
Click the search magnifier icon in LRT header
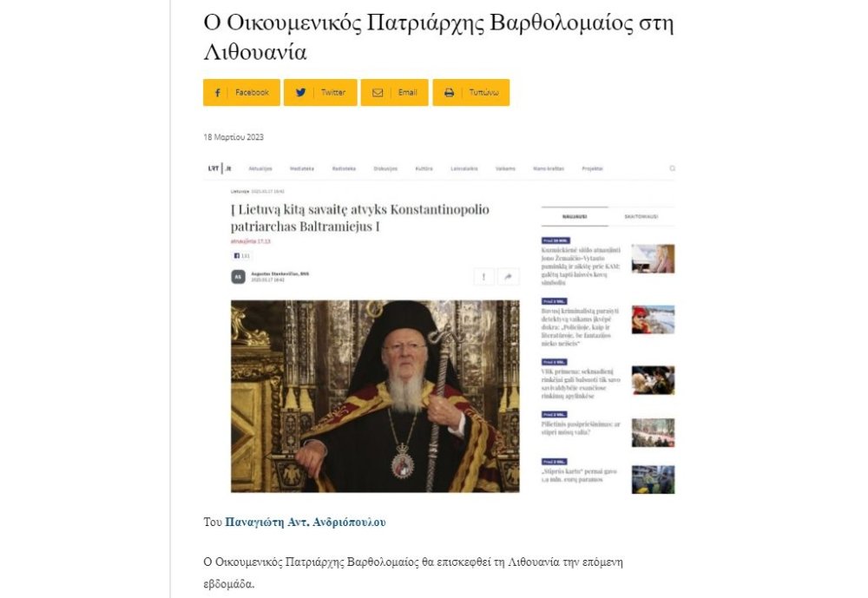tap(672, 168)
